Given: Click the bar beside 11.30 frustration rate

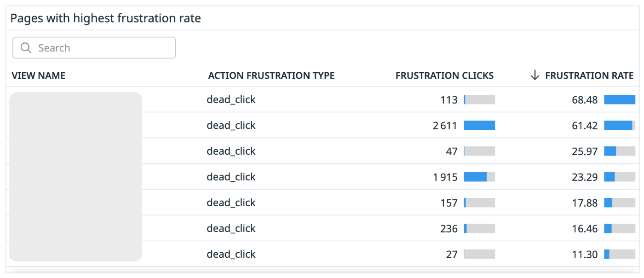Looking at the screenshot, I should [x=620, y=254].
